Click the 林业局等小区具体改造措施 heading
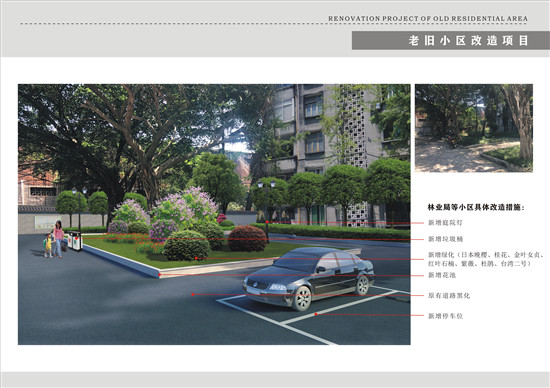The width and height of the screenshot is (550, 388). tap(476, 207)
